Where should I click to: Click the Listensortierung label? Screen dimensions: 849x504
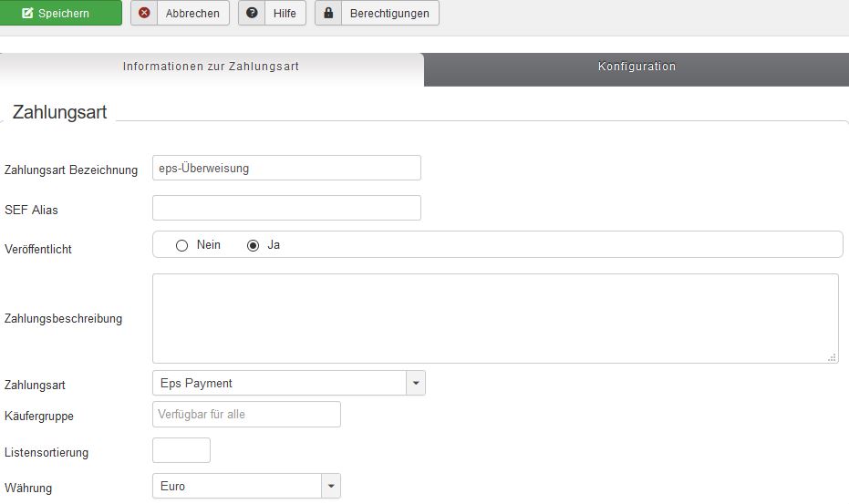coord(46,452)
